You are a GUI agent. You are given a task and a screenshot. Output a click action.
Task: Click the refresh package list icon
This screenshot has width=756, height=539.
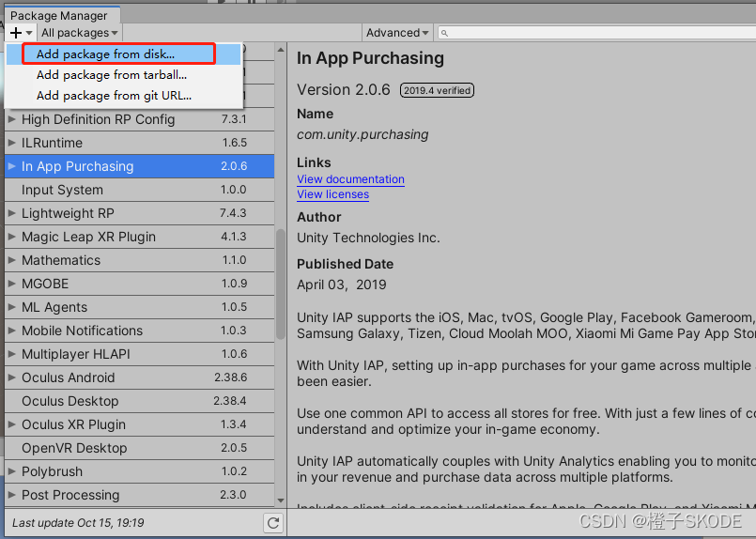click(273, 523)
